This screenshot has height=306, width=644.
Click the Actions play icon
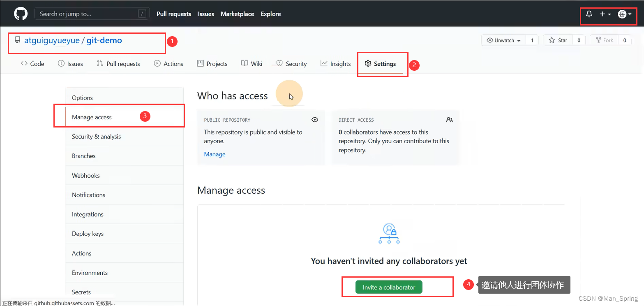(x=157, y=63)
